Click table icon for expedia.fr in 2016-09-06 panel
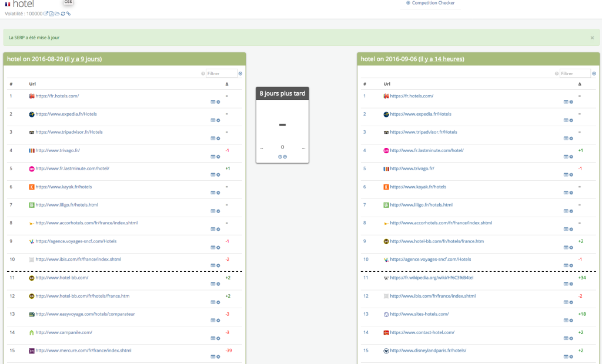The image size is (602, 364). point(566,120)
